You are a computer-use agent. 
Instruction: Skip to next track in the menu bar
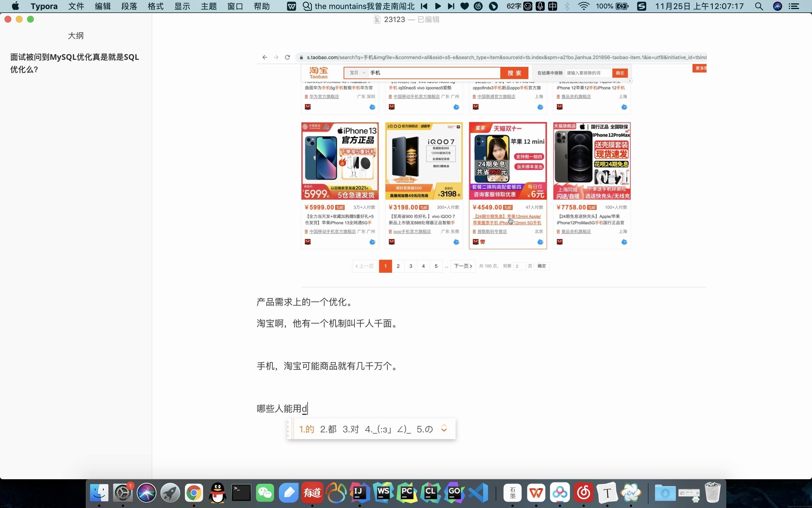click(451, 6)
